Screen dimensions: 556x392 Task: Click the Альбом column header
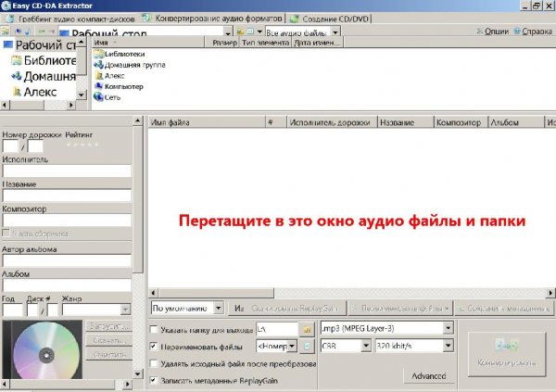click(x=515, y=122)
